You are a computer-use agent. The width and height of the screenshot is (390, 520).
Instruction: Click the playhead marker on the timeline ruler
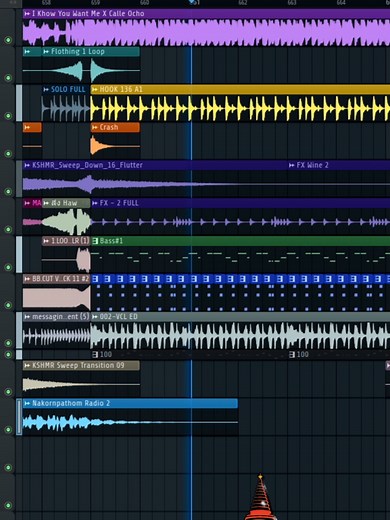click(x=192, y=3)
